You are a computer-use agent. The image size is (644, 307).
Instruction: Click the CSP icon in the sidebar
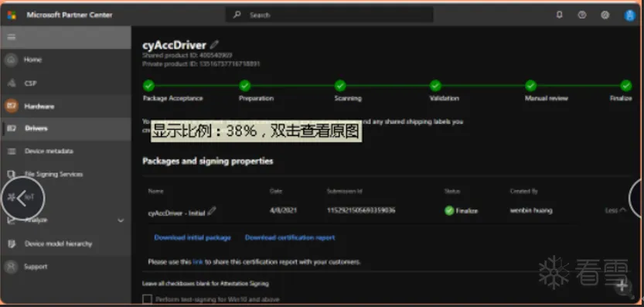click(12, 84)
